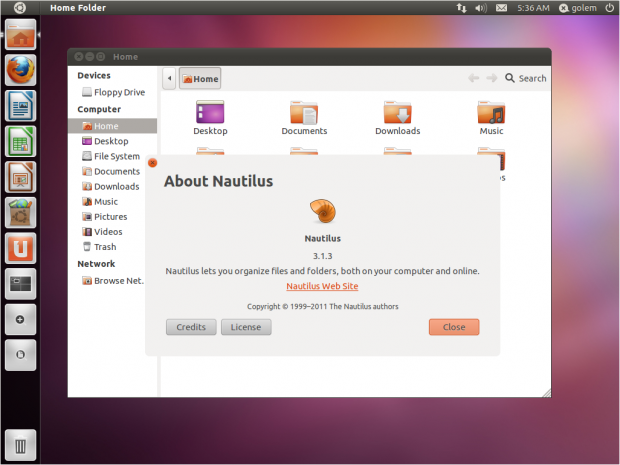Click the window resize grip corner
620x465 pixels.
(547, 393)
